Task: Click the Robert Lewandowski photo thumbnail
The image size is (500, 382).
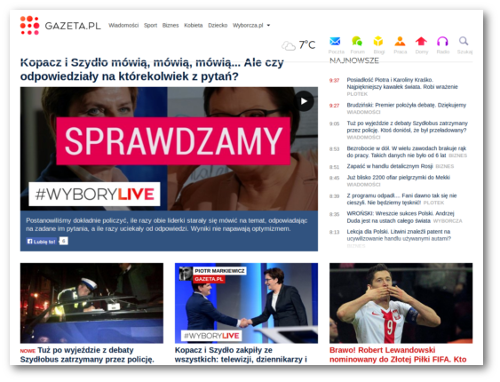Action: tap(401, 303)
